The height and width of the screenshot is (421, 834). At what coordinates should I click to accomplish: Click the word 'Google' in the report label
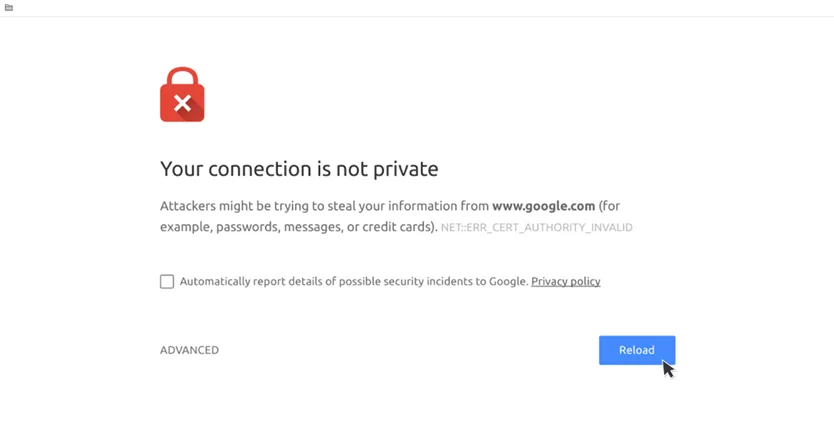507,281
